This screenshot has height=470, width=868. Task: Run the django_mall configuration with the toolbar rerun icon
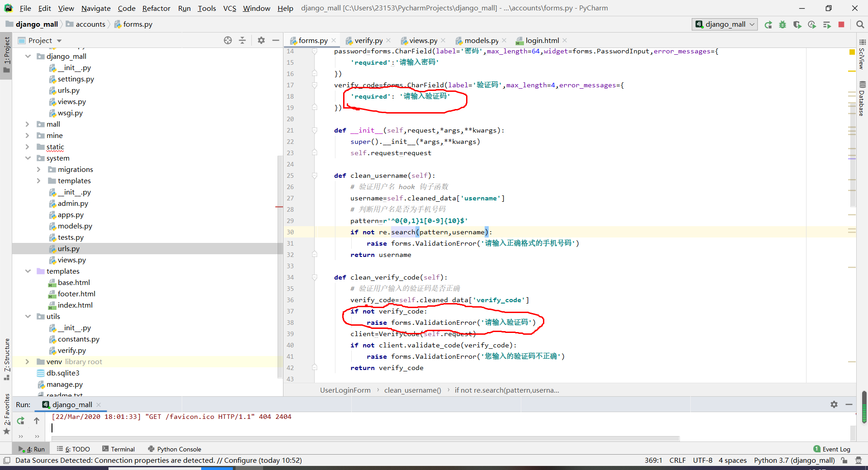tap(768, 24)
